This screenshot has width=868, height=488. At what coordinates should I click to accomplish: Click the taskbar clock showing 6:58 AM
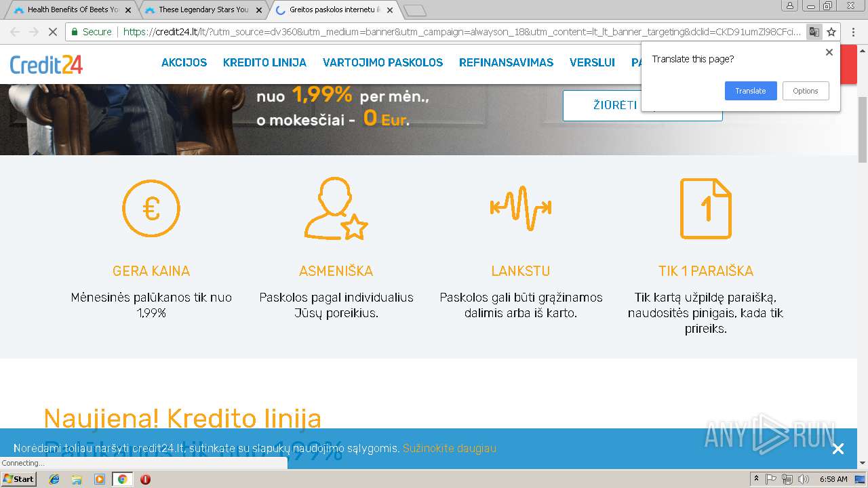click(x=833, y=479)
